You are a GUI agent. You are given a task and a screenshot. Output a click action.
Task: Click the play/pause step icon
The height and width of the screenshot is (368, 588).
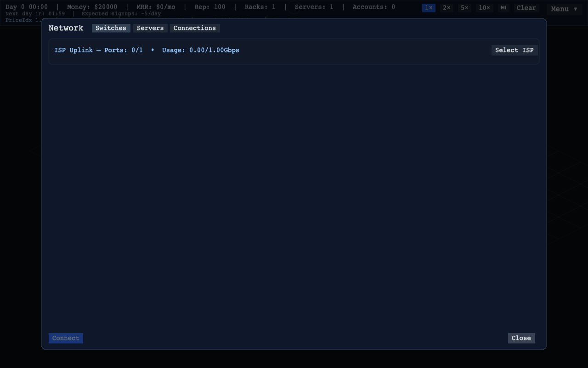(x=503, y=8)
